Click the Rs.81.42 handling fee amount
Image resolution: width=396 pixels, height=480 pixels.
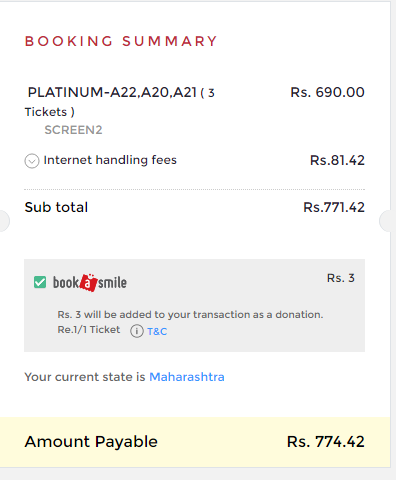coord(337,160)
